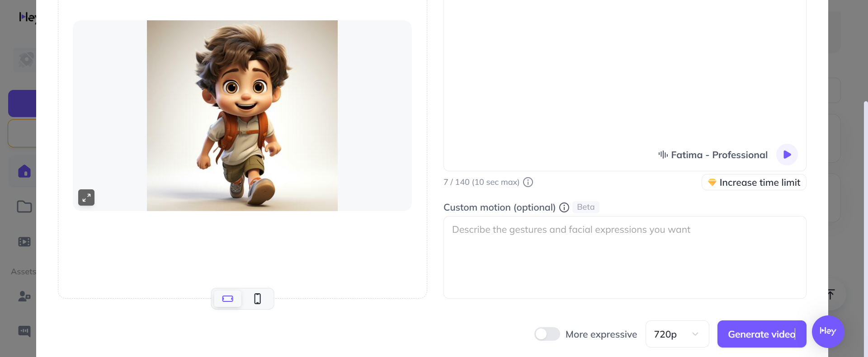
Task: Click the walking boy avatar image
Action: click(242, 116)
